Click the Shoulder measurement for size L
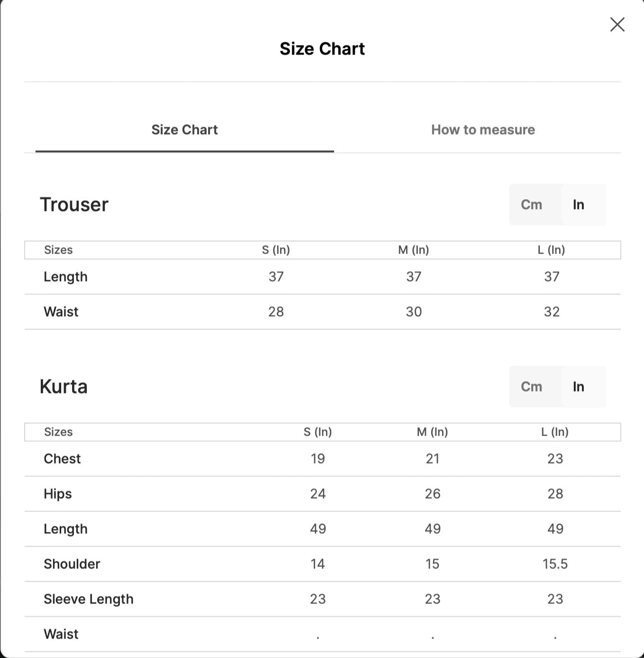This screenshot has height=658, width=644. click(x=555, y=564)
